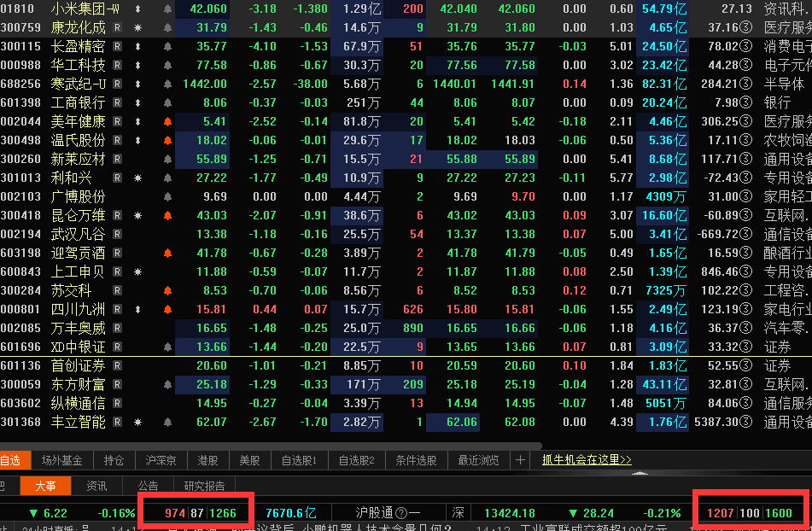
Task: Select the 寒武纪-U stock name
Action: point(79,84)
